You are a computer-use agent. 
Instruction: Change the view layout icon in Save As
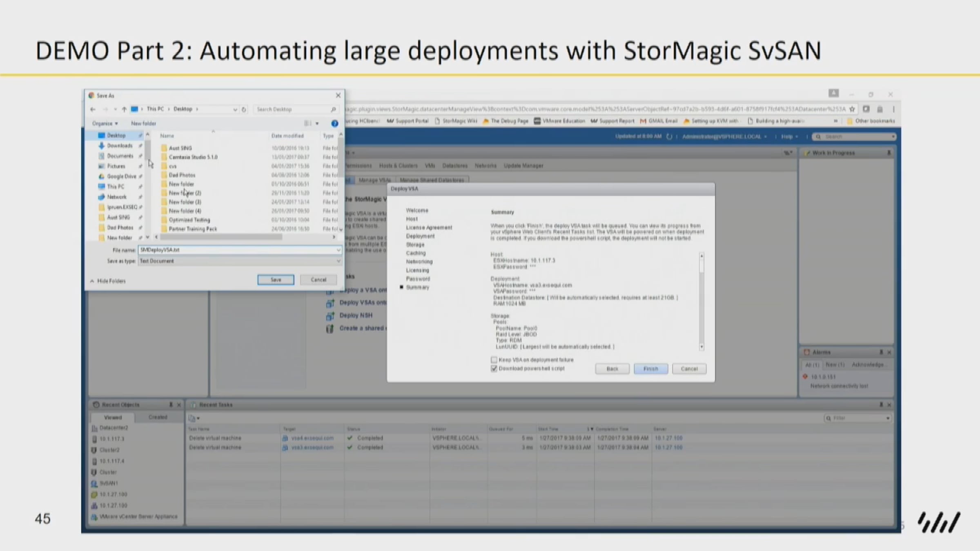308,123
